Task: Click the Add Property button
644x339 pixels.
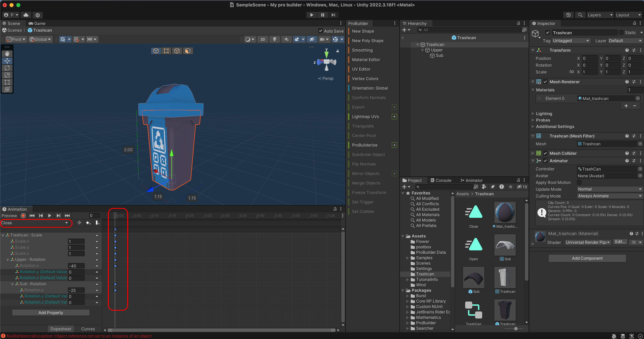Action: coord(51,313)
